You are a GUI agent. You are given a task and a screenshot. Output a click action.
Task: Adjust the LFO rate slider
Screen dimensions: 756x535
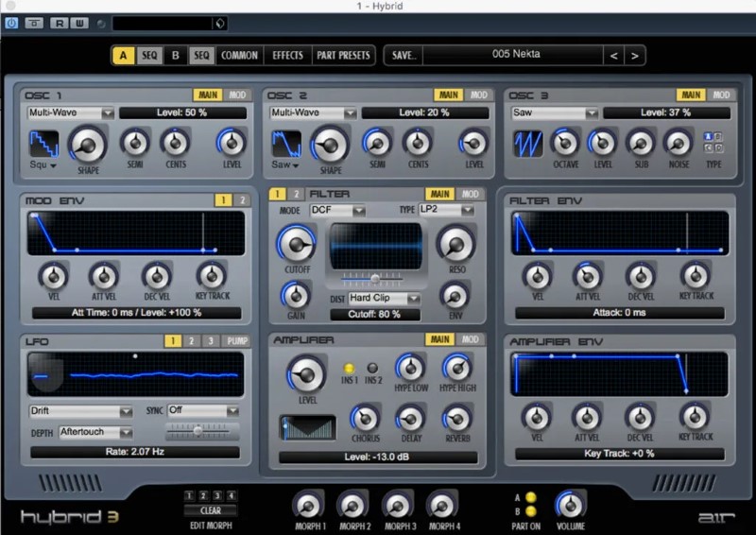198,430
